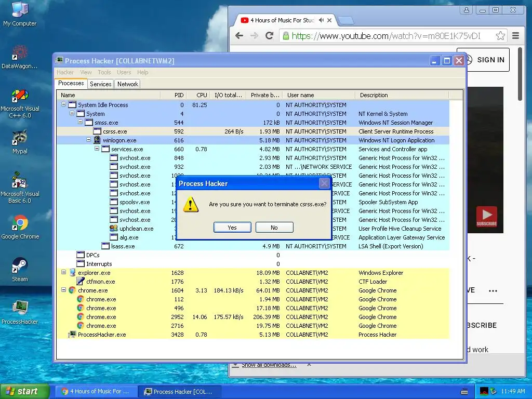Click the red YouTube subscribe watermark
The height and width of the screenshot is (399, 532).
486,217
